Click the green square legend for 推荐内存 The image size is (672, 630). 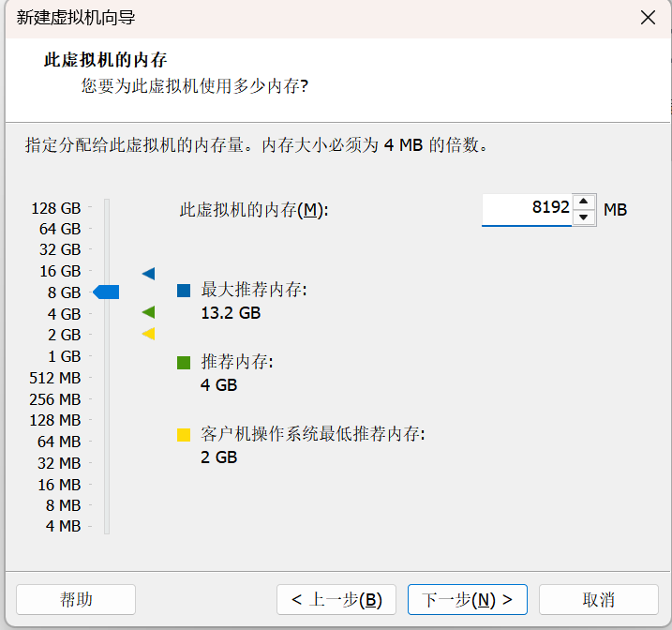184,363
